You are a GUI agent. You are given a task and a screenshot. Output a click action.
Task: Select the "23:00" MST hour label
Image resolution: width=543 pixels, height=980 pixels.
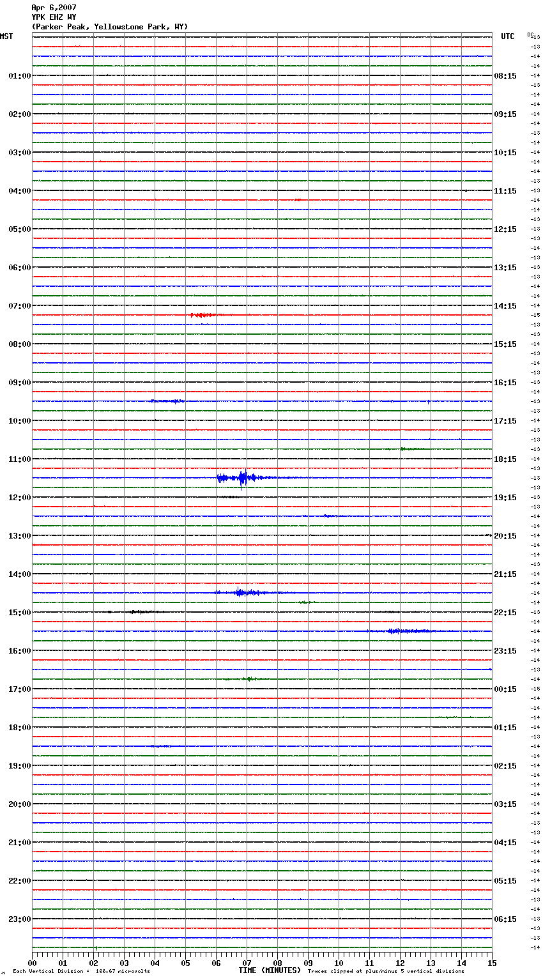[x=20, y=919]
